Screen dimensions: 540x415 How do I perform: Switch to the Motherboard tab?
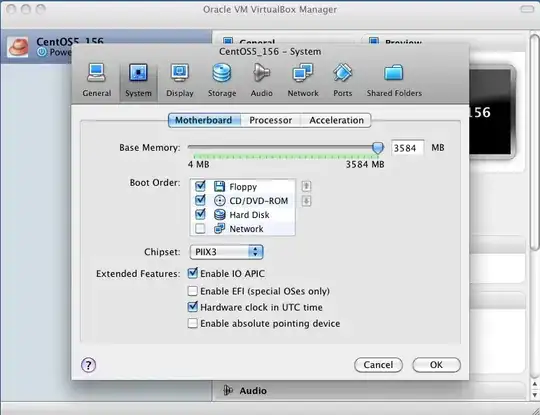[x=204, y=120]
